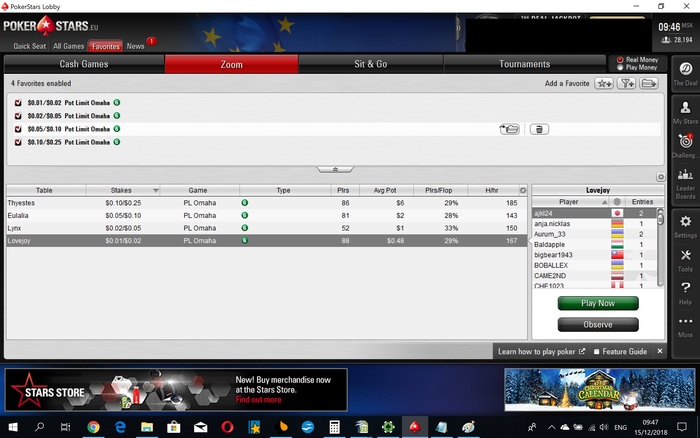Toggle the Feature Guide checkbox
700x438 pixels.
tap(596, 352)
